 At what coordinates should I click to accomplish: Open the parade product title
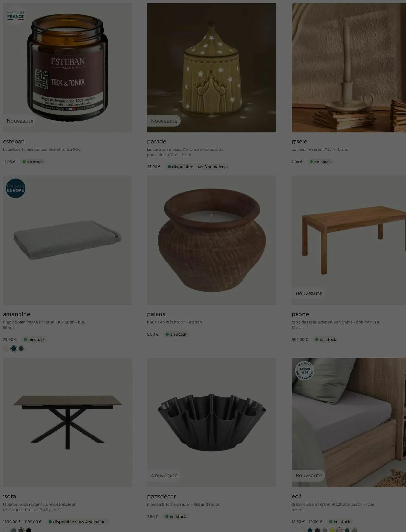(x=157, y=141)
